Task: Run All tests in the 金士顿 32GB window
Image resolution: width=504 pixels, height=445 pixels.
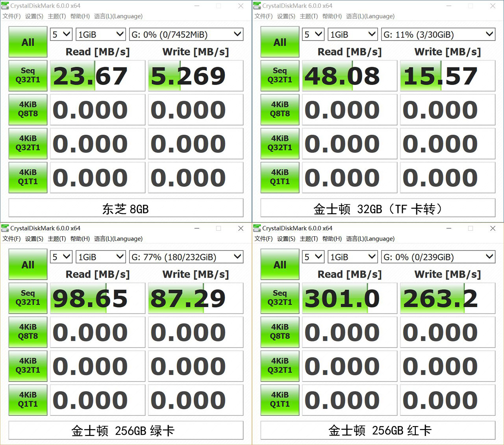Action: click(x=280, y=42)
